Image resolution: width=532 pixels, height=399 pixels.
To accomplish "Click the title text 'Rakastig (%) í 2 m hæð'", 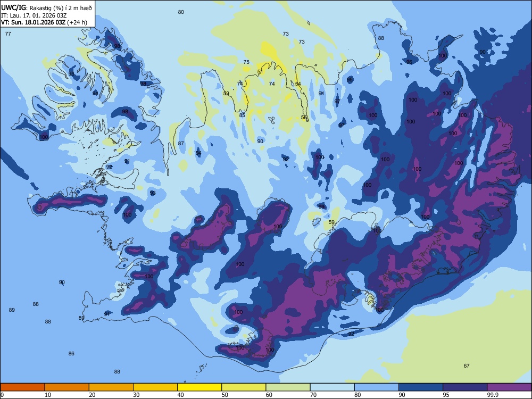I will coord(61,8).
